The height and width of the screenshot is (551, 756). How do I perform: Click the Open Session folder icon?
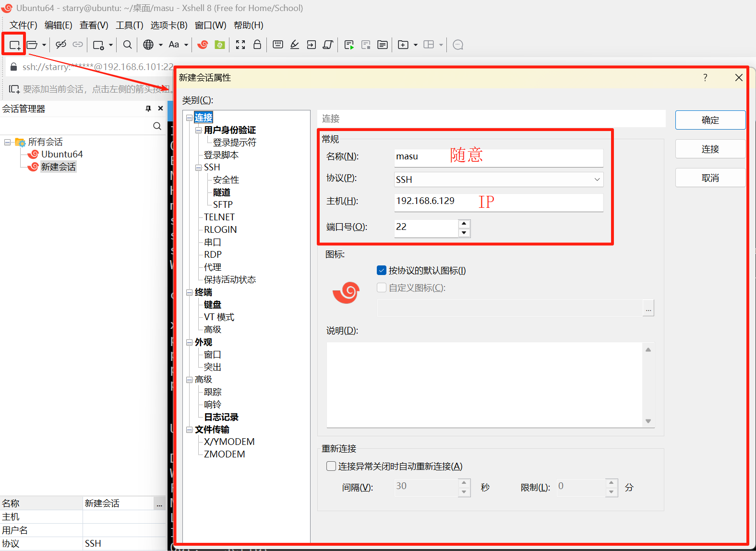[x=32, y=45]
